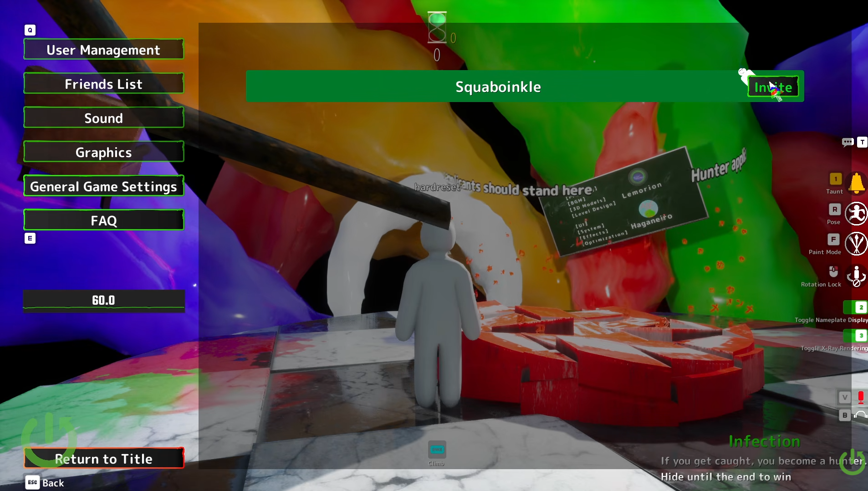
Task: Click the Rotation Lock icon
Action: 857,276
